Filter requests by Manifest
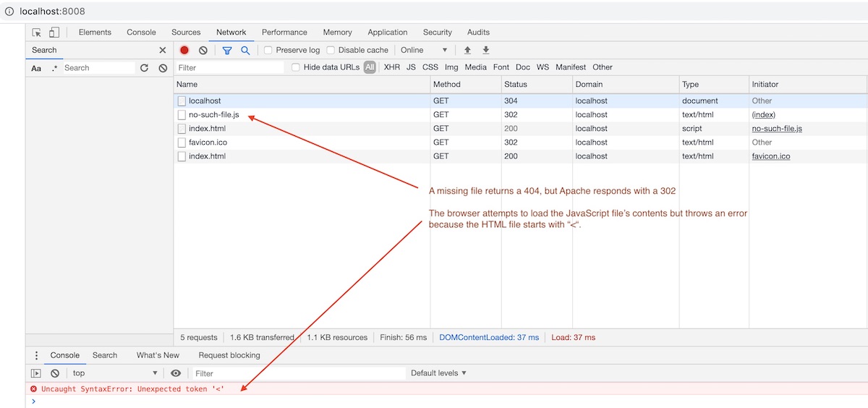This screenshot has height=408, width=868. click(571, 67)
